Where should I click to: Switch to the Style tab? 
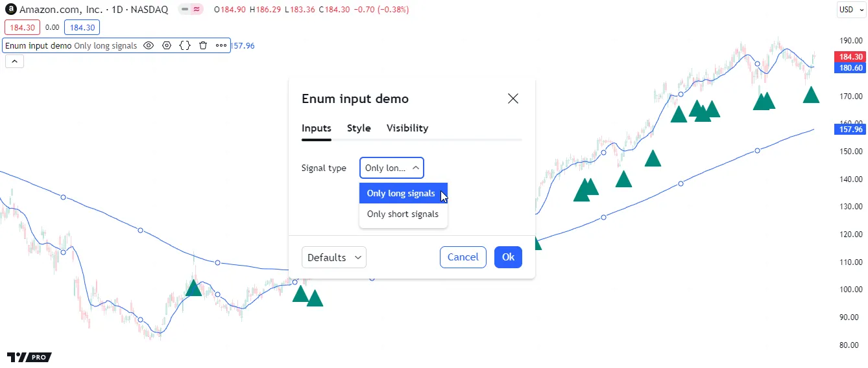359,128
